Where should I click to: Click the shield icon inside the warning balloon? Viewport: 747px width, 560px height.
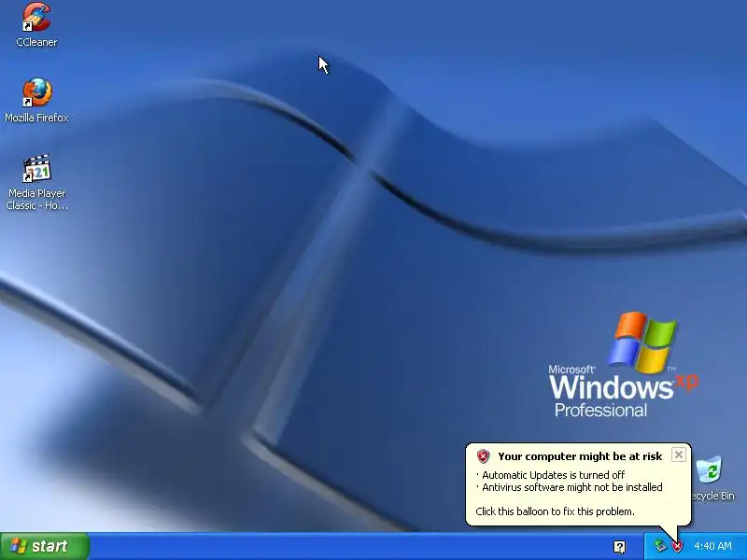pos(483,456)
